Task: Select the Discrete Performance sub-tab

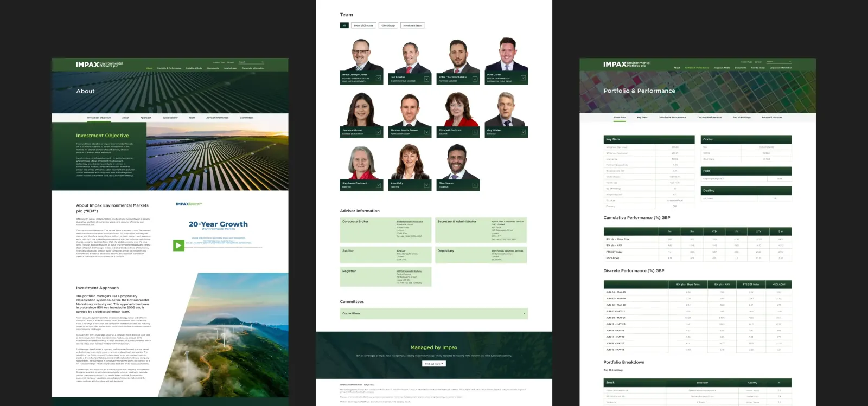Action: (710, 117)
